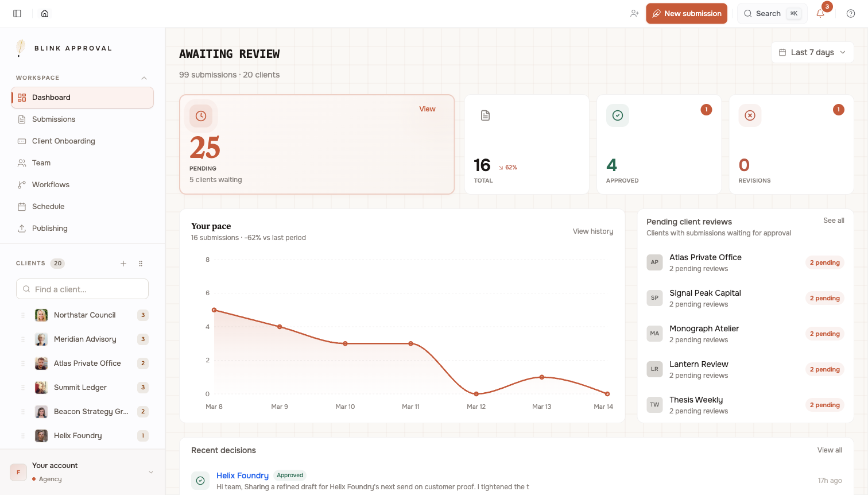Click the New submission button

[687, 13]
